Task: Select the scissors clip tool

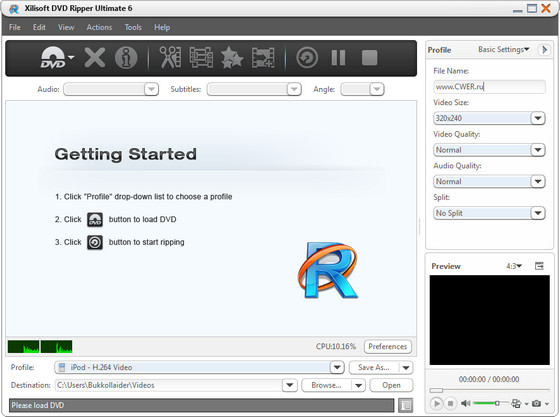Action: (170, 57)
